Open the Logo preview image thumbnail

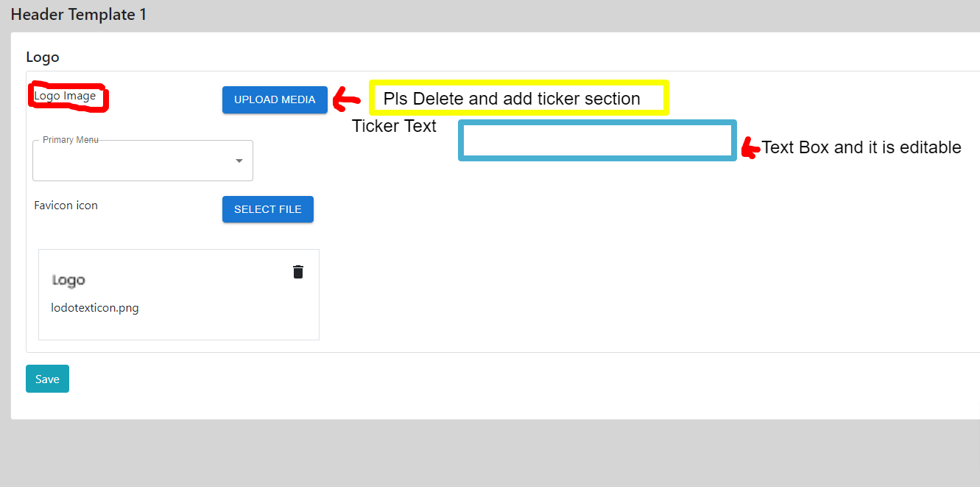point(68,280)
